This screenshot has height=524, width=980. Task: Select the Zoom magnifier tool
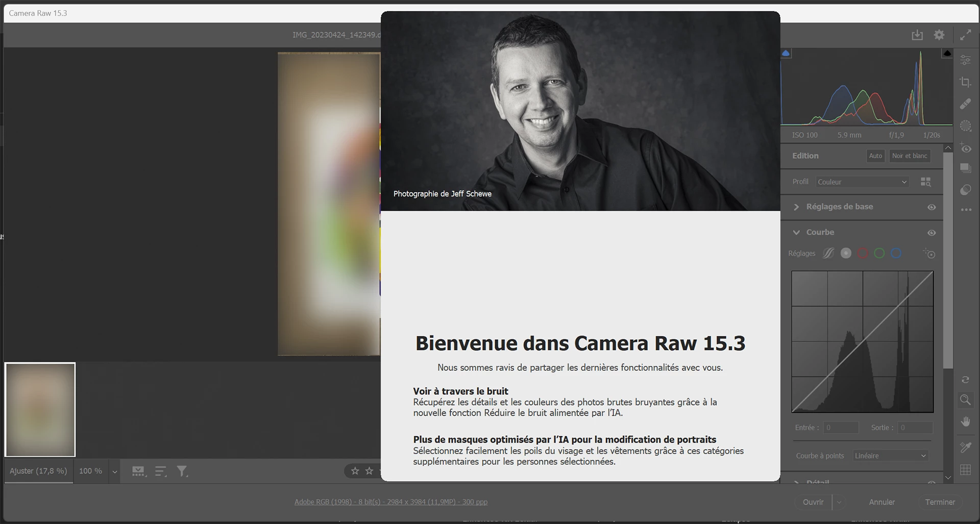click(x=965, y=400)
